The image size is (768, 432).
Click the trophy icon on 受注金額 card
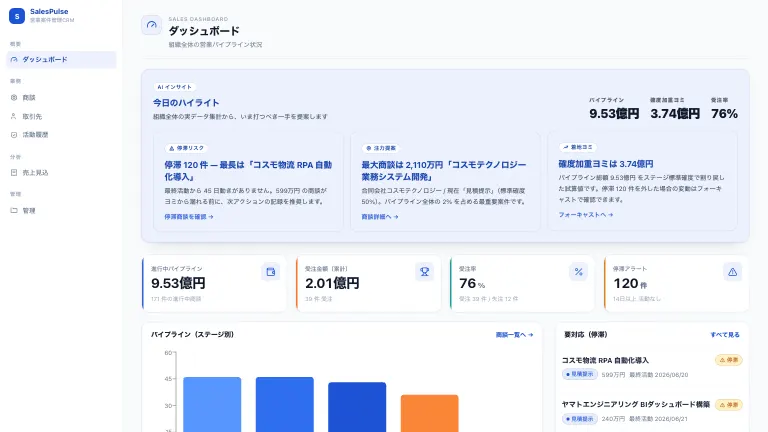[424, 272]
